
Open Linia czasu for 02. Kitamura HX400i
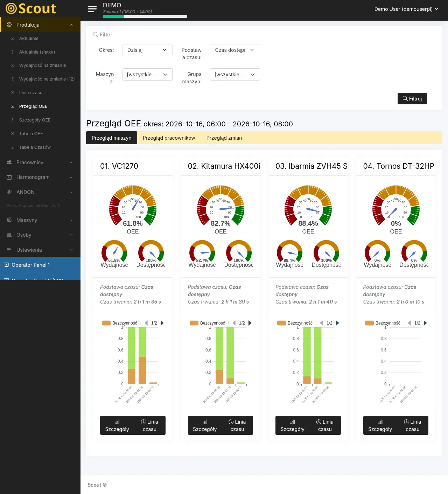pos(237,425)
